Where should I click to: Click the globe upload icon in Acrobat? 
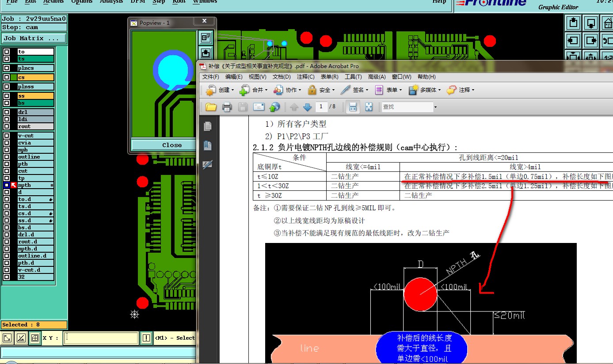[x=274, y=107]
